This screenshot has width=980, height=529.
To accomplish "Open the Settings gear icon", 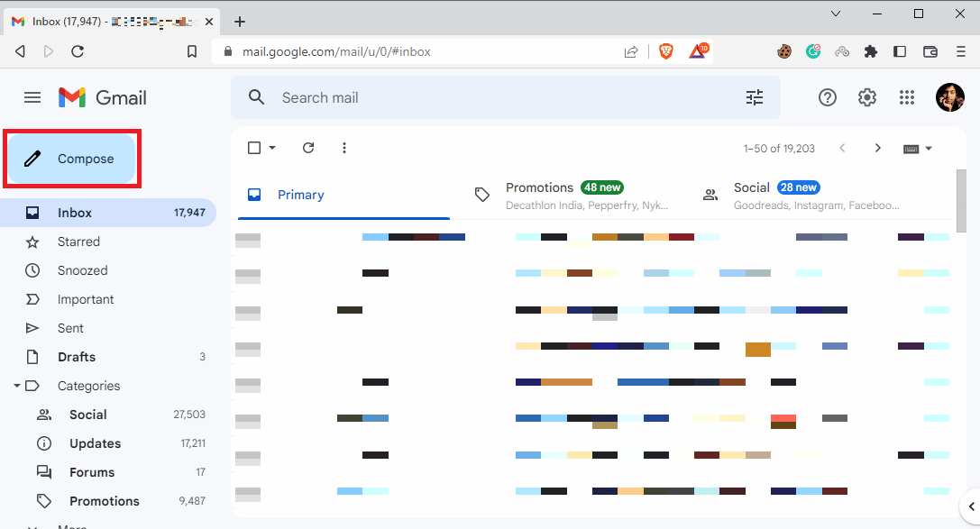I will point(867,97).
